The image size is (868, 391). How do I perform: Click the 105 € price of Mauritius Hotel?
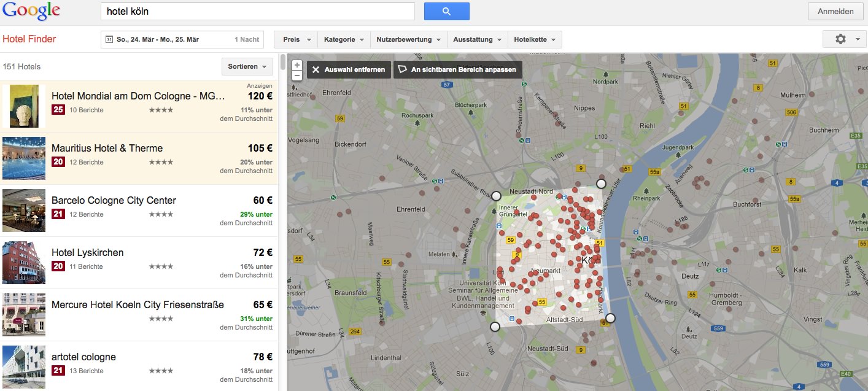click(260, 148)
